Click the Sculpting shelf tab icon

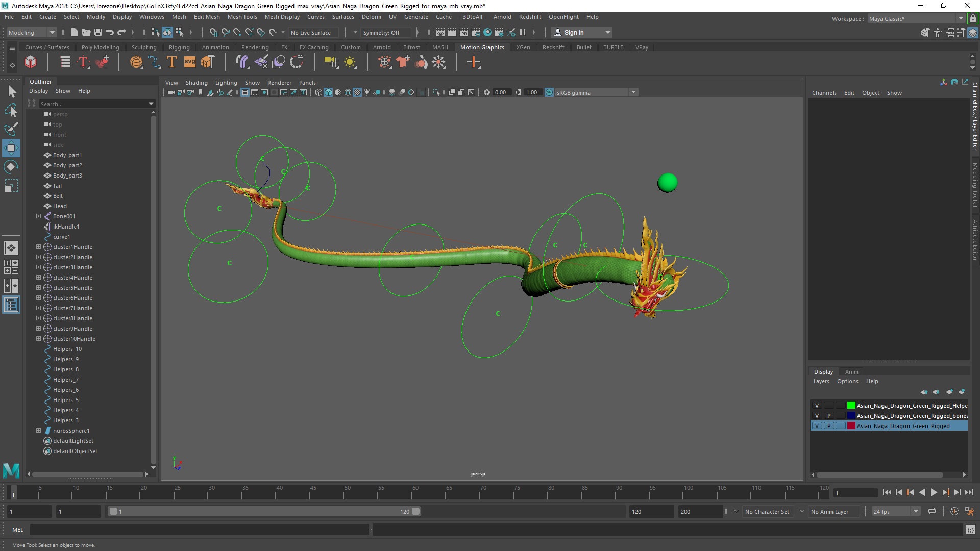click(x=143, y=47)
